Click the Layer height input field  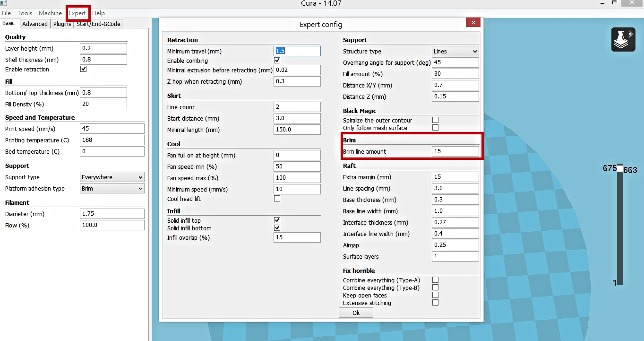103,48
